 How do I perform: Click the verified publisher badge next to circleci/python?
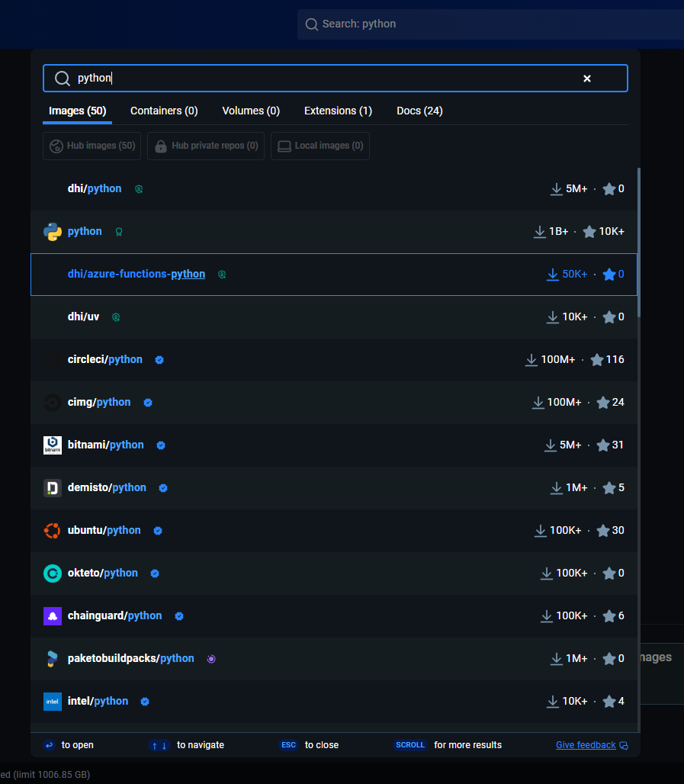tap(159, 360)
